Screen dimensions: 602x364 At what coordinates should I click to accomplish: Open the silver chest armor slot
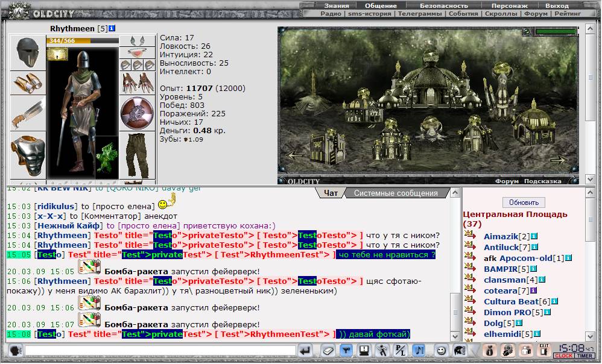(x=28, y=155)
